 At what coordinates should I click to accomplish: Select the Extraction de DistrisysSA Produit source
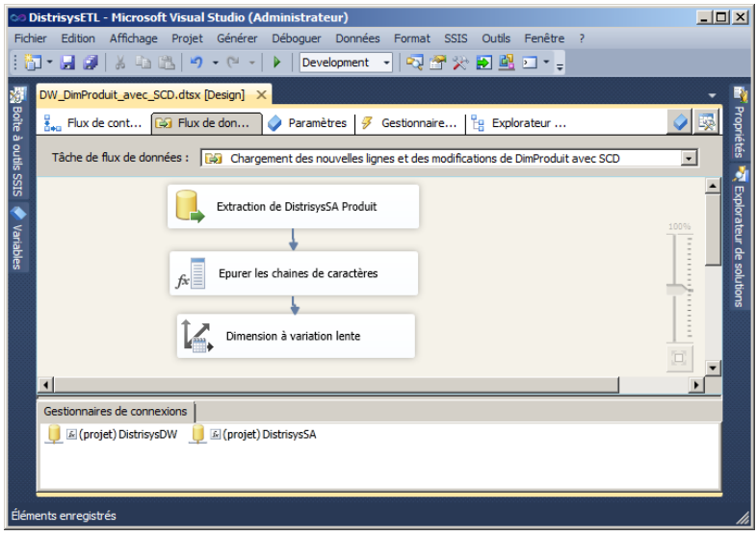(x=293, y=207)
